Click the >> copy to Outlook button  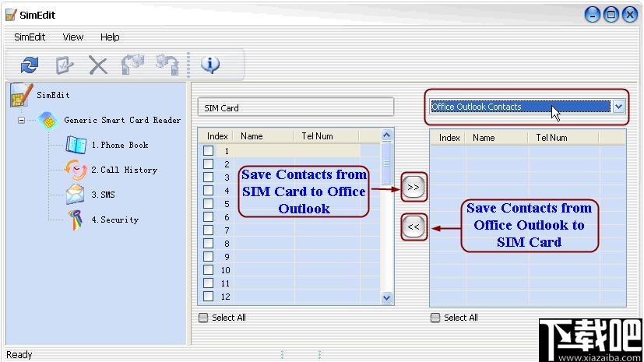(413, 187)
